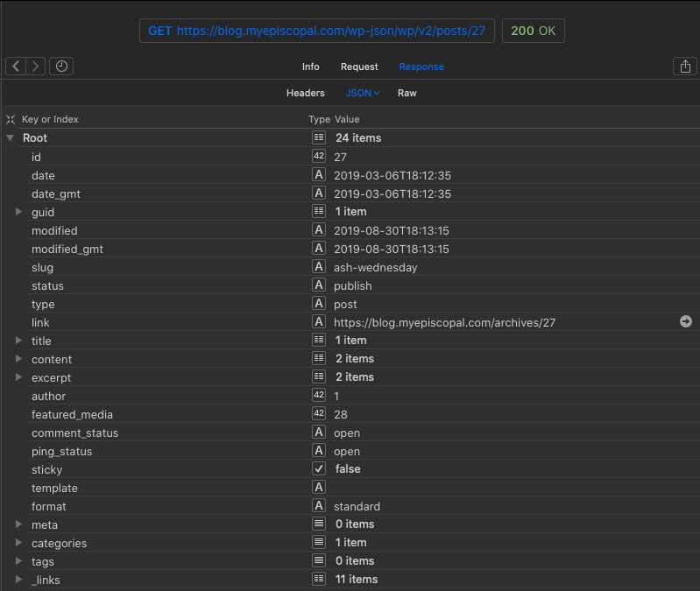Expand the title node
This screenshot has width=700, height=591.
(18, 341)
